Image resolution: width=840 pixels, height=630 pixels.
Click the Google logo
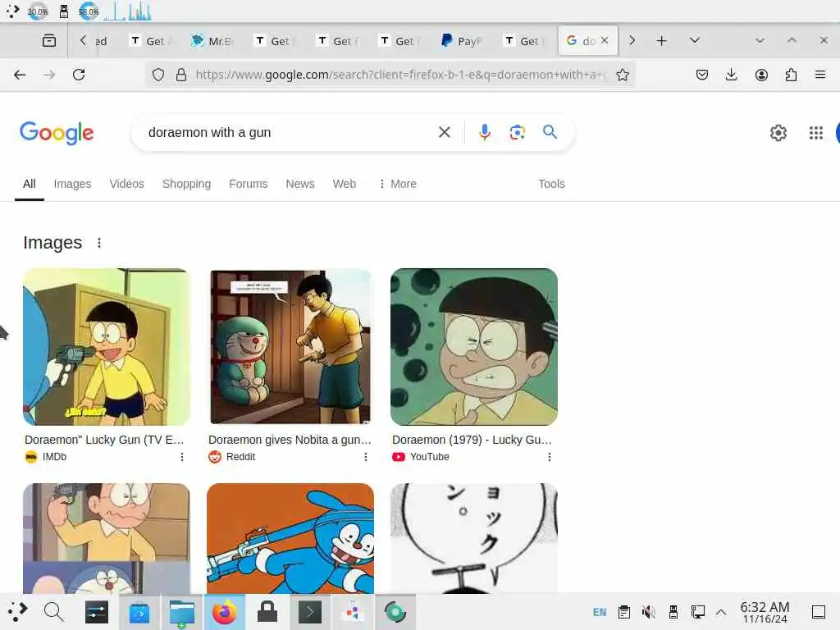click(x=57, y=133)
